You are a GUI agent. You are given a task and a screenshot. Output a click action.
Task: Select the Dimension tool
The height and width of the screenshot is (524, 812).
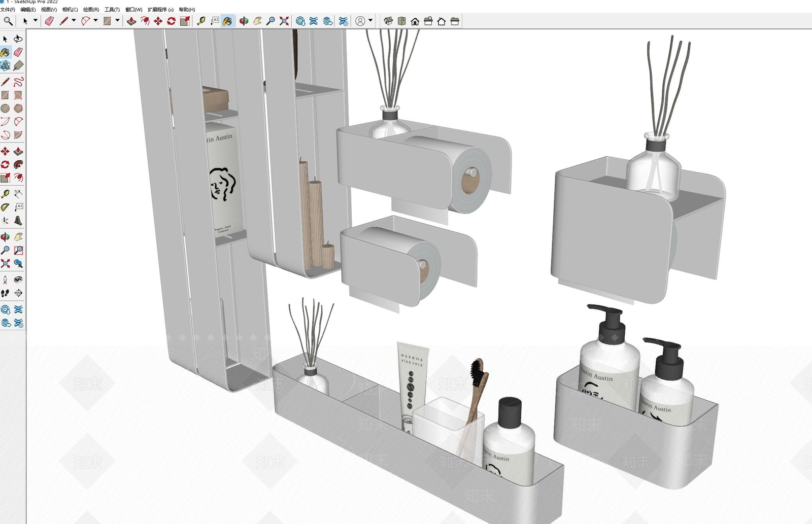(x=18, y=194)
